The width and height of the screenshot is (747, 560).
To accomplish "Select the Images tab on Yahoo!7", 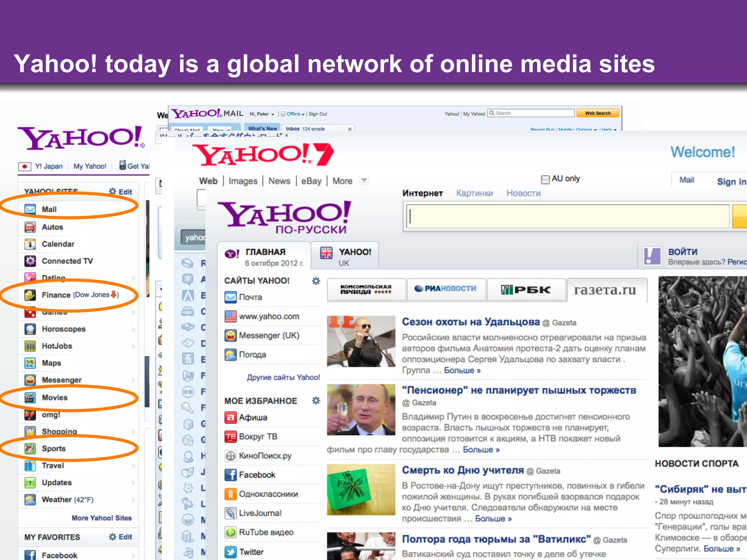I will (243, 181).
